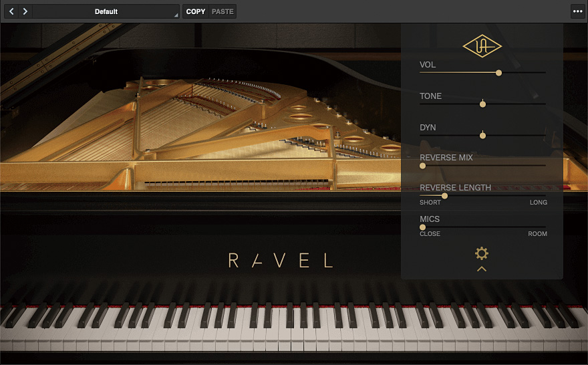Open the gear settings icon

(x=482, y=253)
